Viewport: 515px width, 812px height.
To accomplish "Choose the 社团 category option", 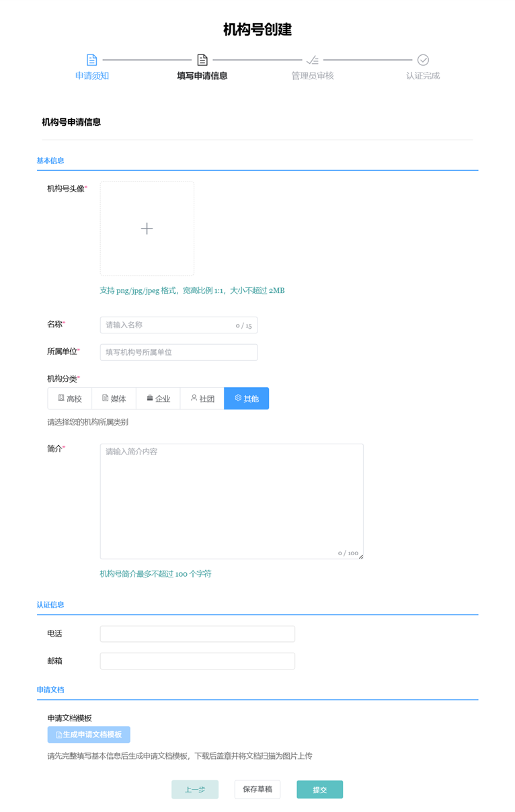I will [x=202, y=399].
